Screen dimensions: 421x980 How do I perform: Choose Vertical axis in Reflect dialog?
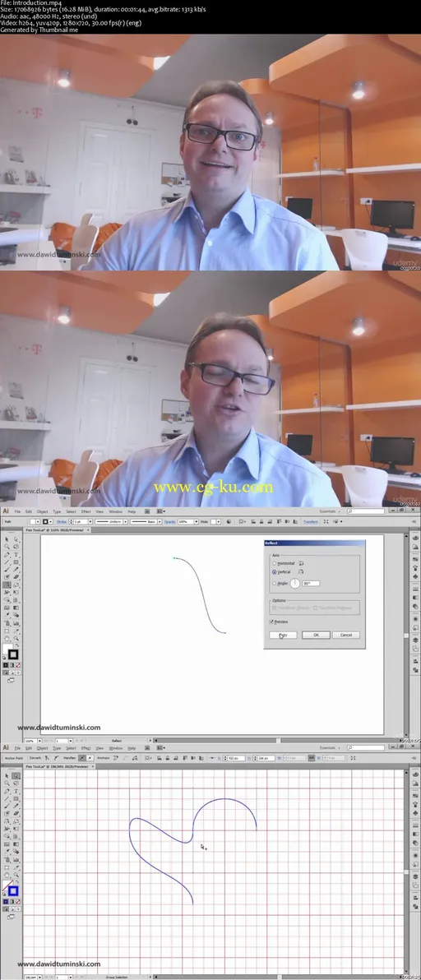tap(274, 572)
